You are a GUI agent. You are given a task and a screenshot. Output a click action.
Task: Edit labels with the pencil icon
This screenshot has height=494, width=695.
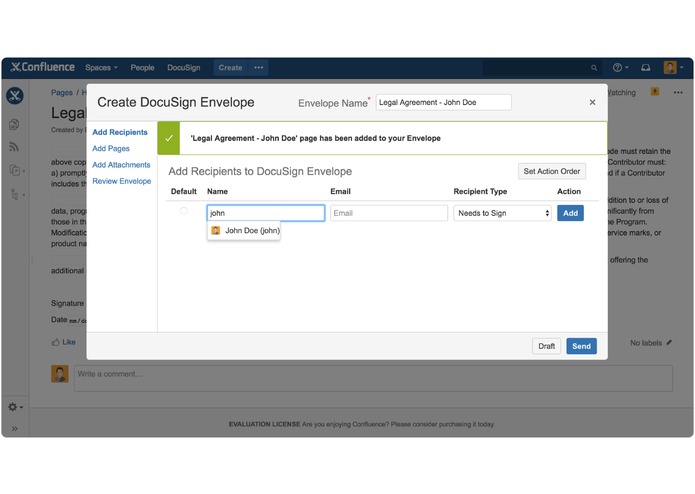click(x=669, y=342)
